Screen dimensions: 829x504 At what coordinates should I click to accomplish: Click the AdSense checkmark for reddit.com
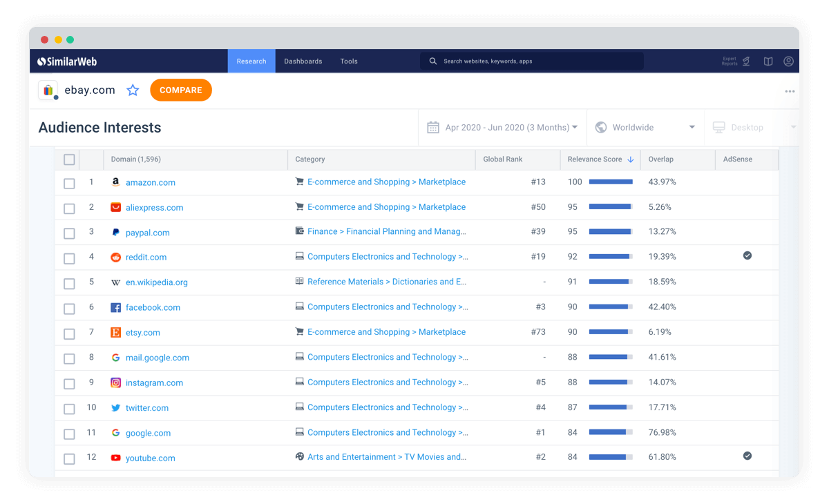pyautogui.click(x=747, y=255)
